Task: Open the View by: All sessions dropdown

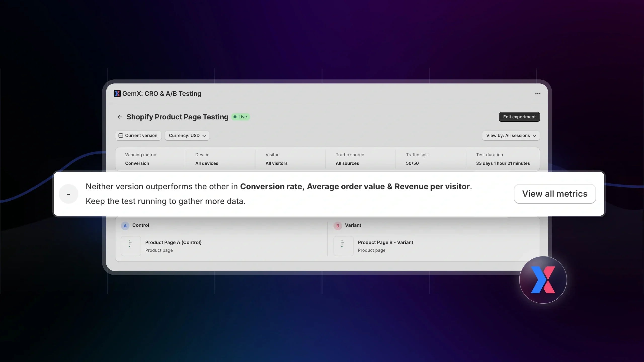Action: click(511, 135)
